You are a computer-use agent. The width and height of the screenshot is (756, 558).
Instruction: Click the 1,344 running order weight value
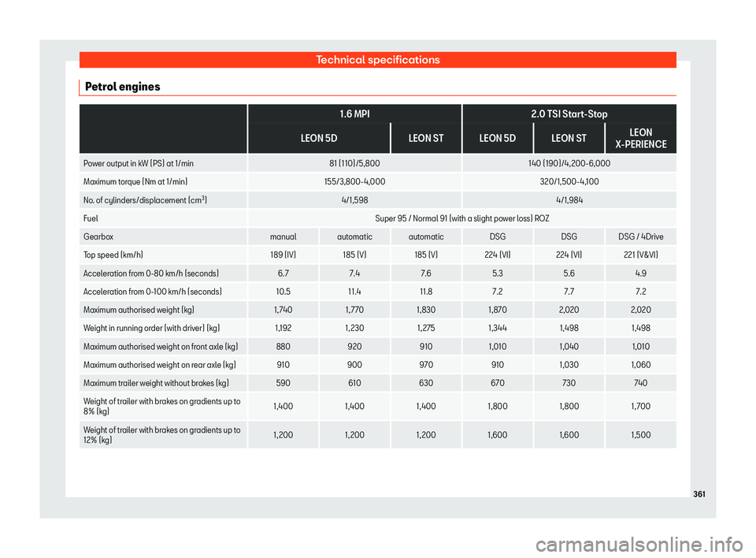tap(497, 328)
